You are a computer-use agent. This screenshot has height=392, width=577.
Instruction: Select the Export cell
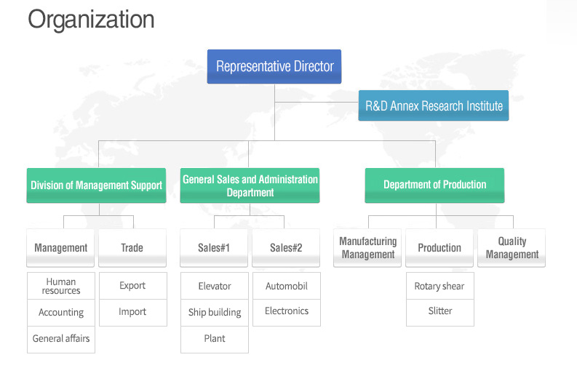coord(133,286)
